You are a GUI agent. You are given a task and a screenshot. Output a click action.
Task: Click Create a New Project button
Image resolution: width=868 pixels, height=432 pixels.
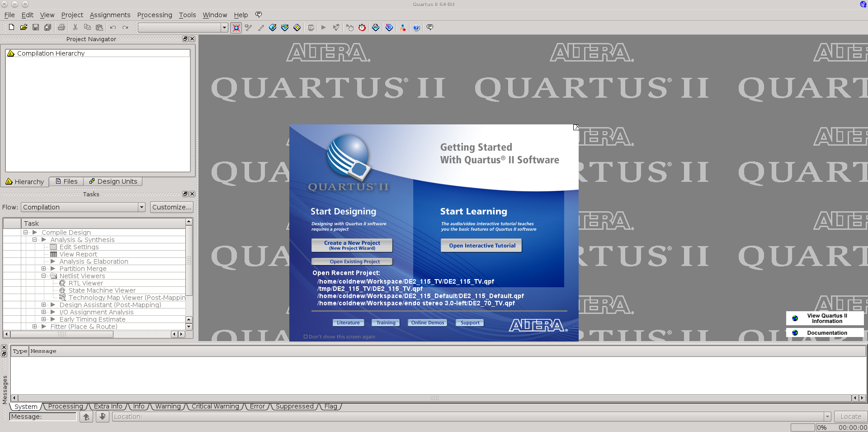[352, 245]
